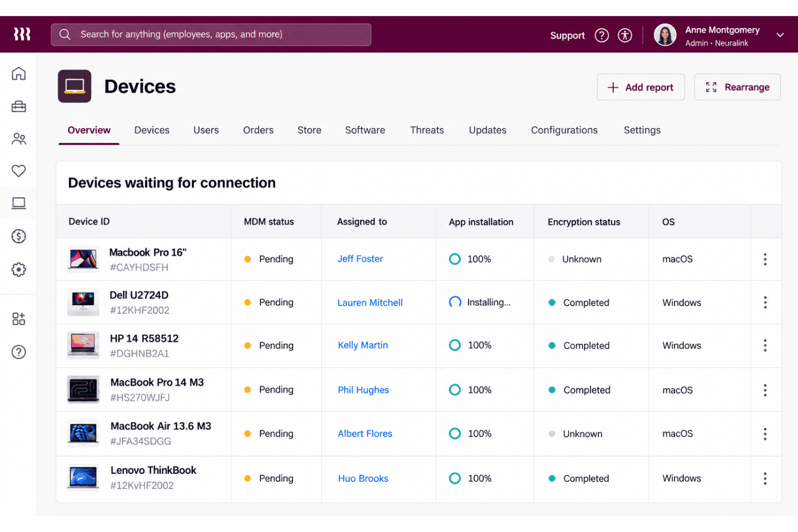The image size is (798, 532).
Task: Click the Rippling logo in header
Action: pos(22,34)
